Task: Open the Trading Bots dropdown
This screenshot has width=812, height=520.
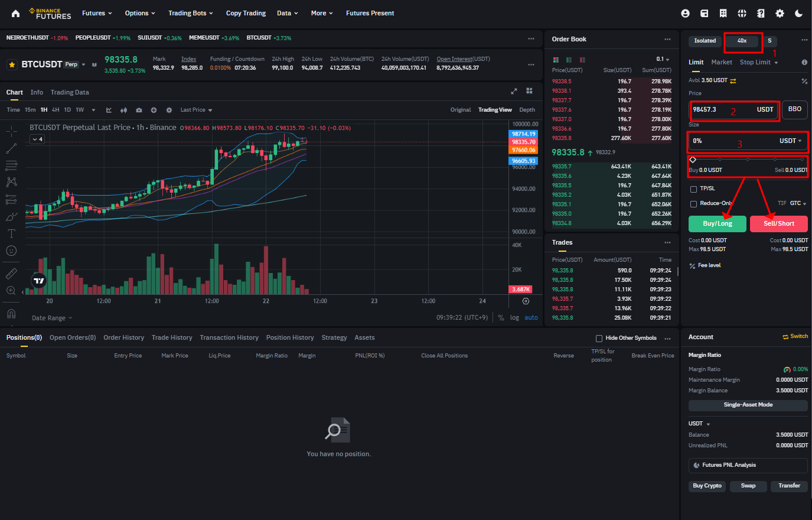Action: (191, 13)
